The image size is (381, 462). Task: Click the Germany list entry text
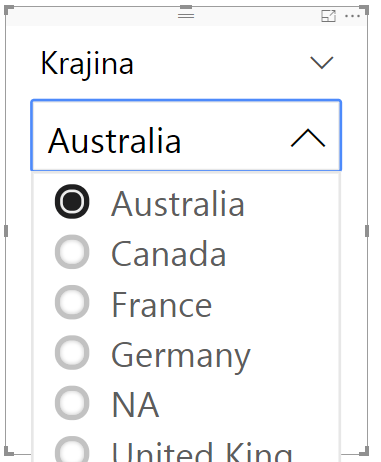pyautogui.click(x=180, y=357)
